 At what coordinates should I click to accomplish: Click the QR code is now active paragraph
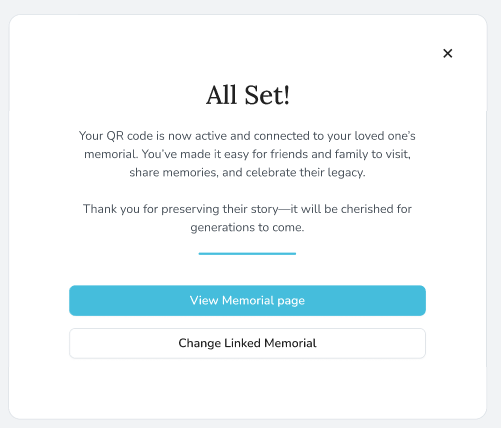tap(247, 154)
